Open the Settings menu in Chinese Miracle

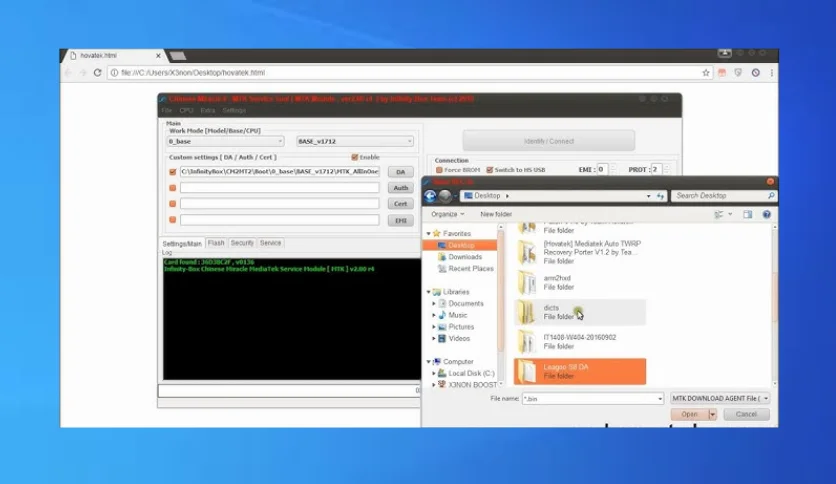234,110
